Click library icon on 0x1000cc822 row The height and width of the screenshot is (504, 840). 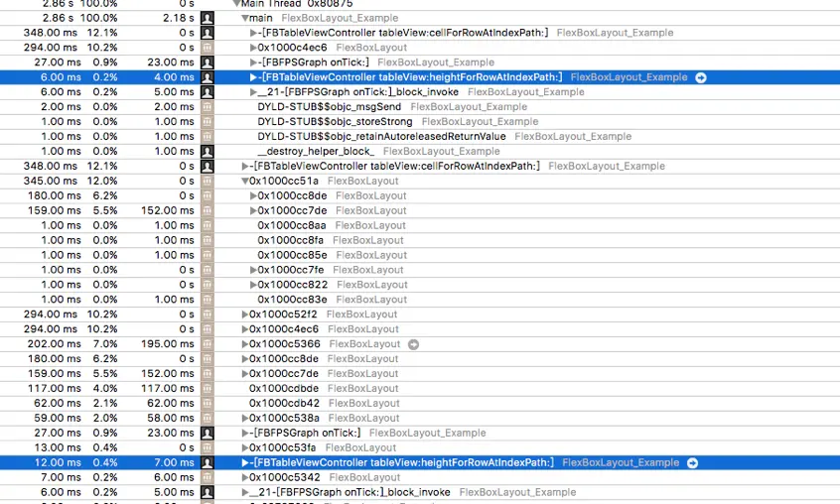click(x=208, y=285)
